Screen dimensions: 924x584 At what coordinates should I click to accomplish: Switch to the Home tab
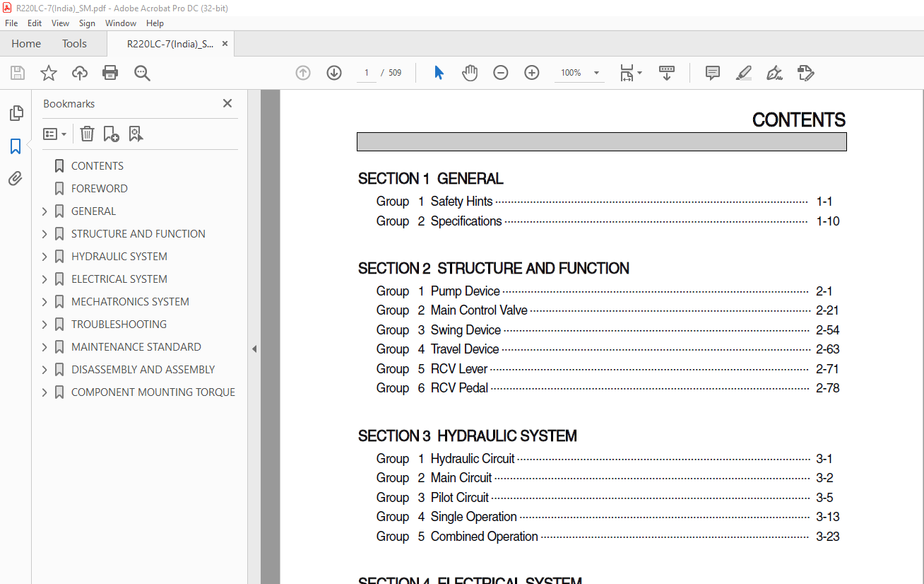[26, 44]
